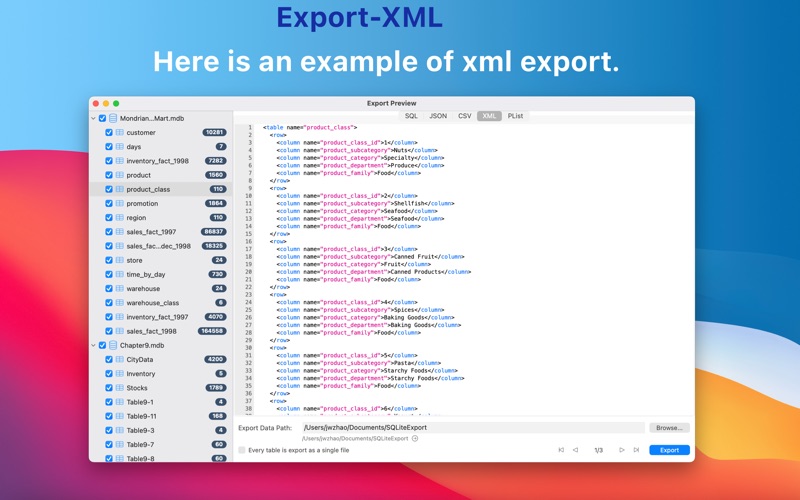The width and height of the screenshot is (800, 500).
Task: Go to the next preview page
Action: coord(621,450)
